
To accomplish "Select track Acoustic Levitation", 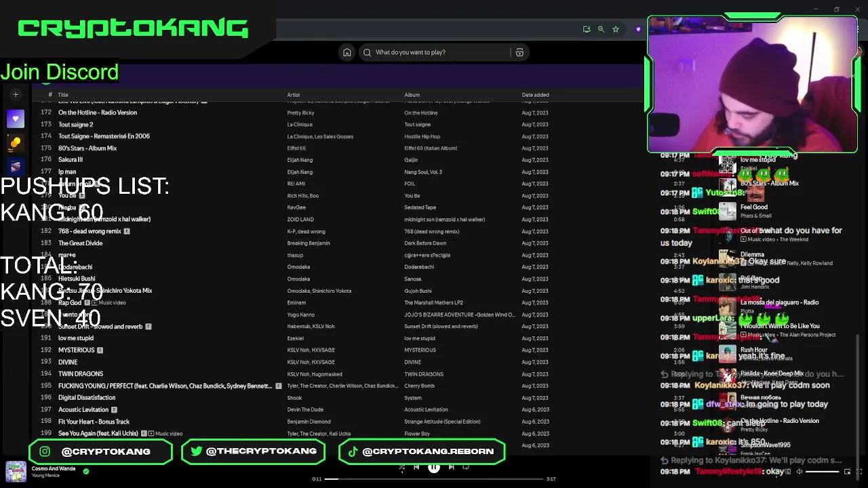I will (83, 410).
